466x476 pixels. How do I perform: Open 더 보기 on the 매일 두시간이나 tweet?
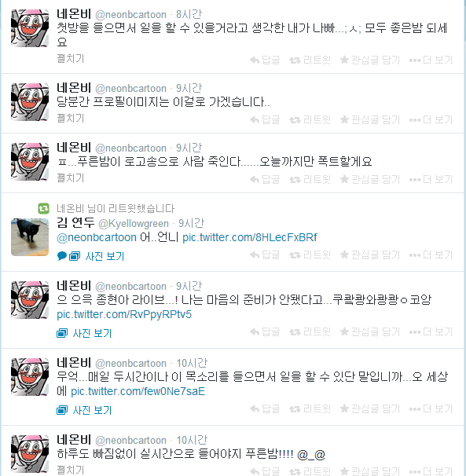click(x=431, y=408)
